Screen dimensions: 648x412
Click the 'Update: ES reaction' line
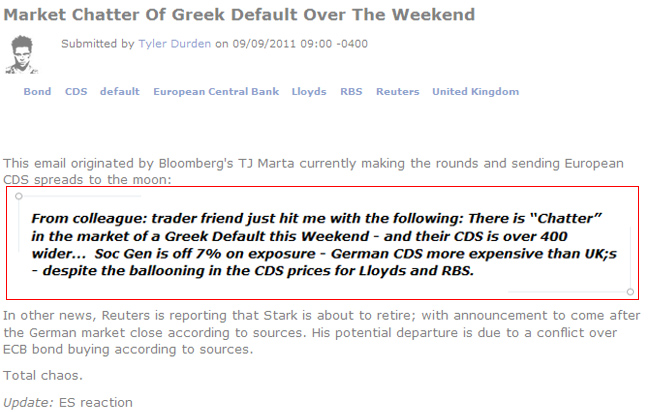(67, 402)
